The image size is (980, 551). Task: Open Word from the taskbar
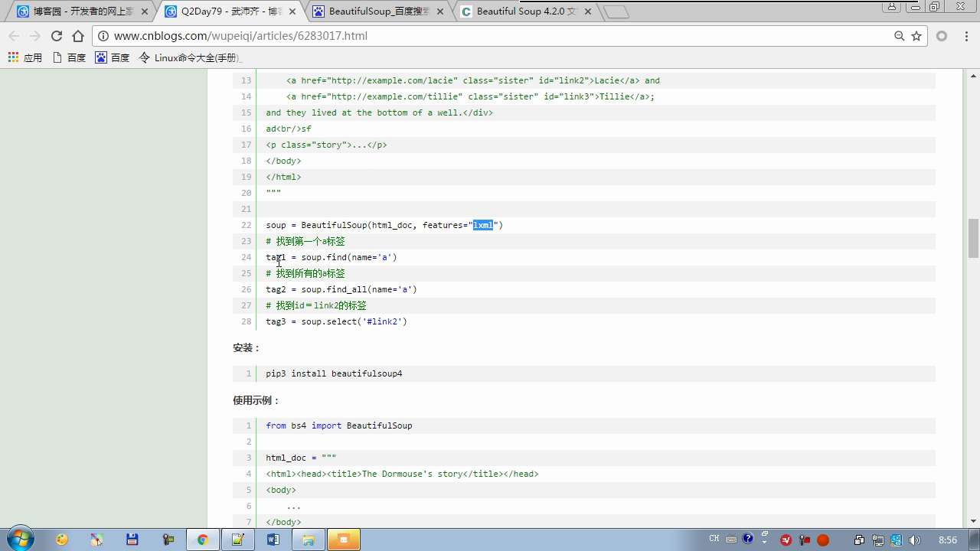273,540
